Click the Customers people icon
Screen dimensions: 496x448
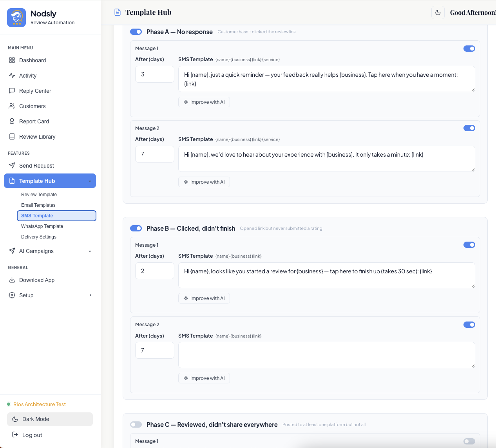[x=12, y=106]
